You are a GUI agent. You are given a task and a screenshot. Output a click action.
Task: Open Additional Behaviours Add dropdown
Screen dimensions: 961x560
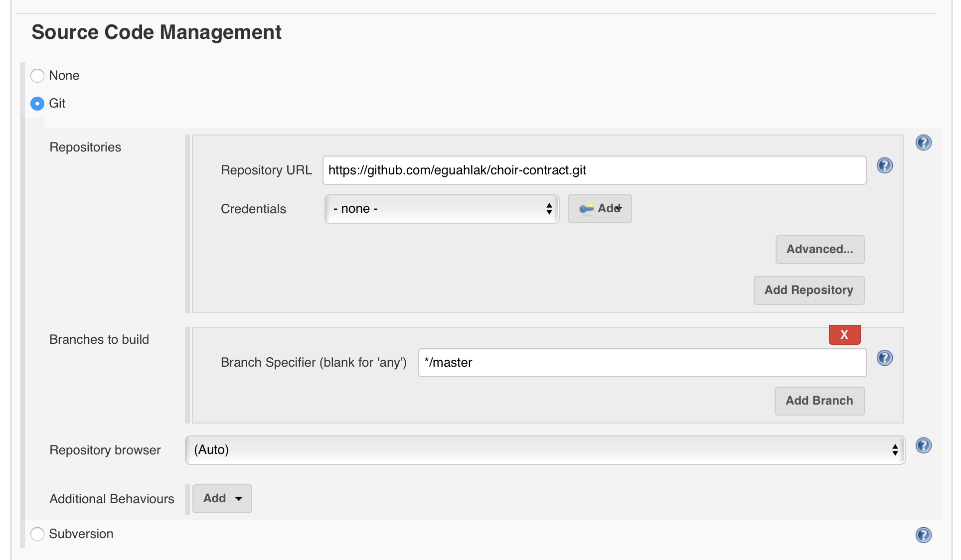click(x=222, y=498)
